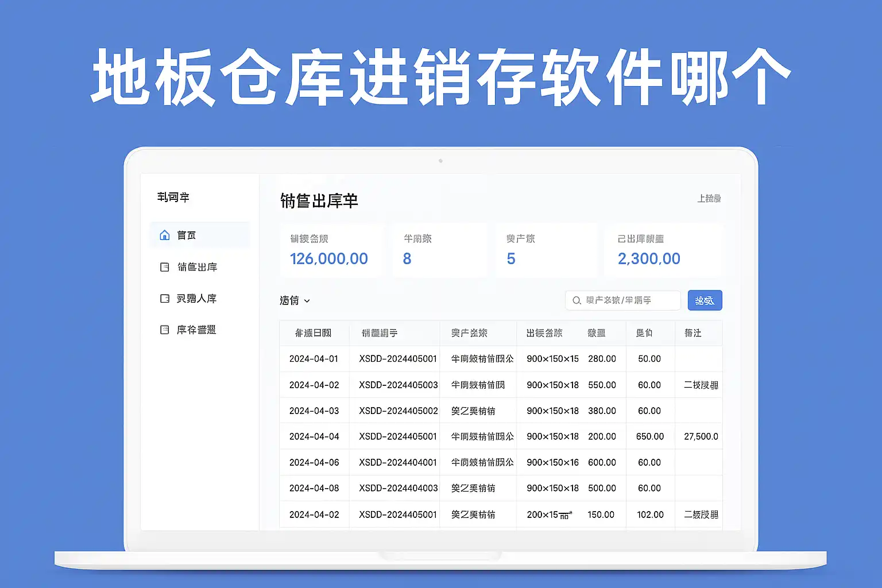Click the icon beside the 入库 sidebar item
Viewport: 882px width, 588px height.
(x=165, y=299)
